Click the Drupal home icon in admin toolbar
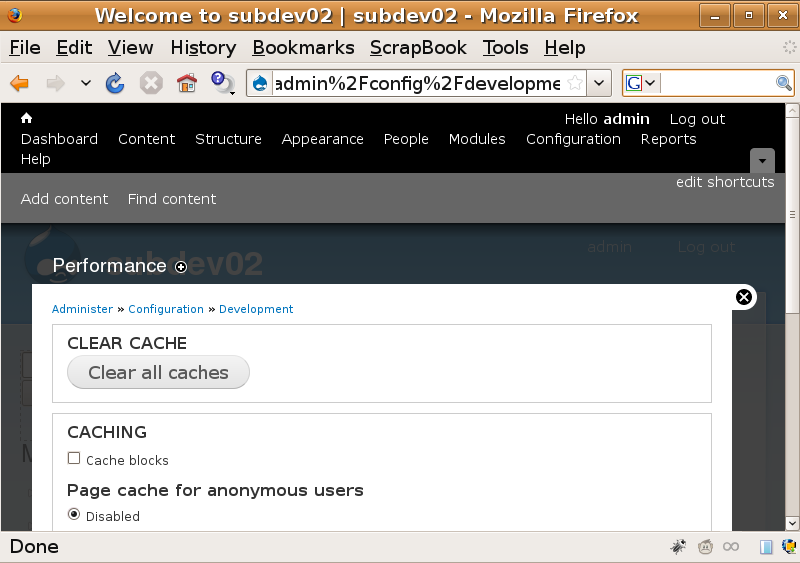Viewport: 800px width, 563px height. click(27, 118)
